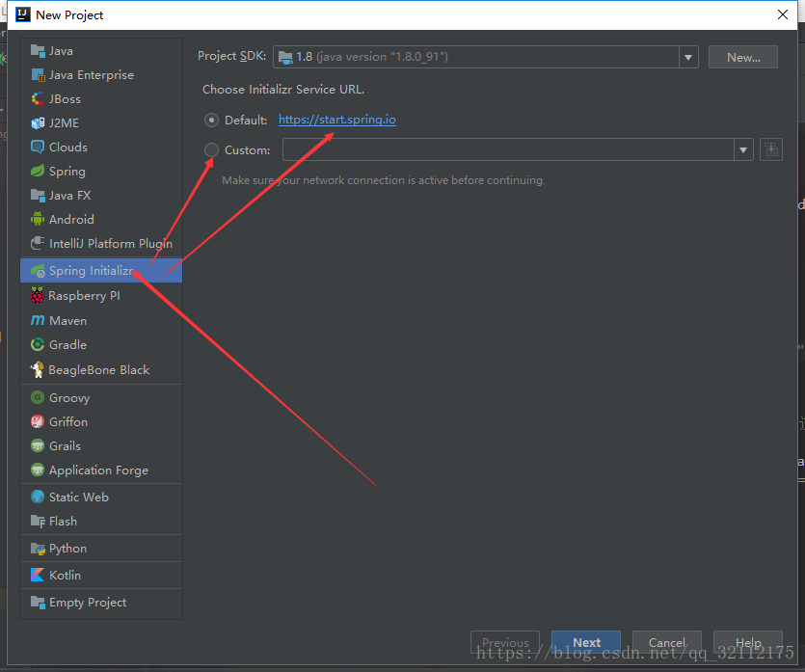Select the Java folder icon
Screen dimensions: 805x672
point(38,50)
